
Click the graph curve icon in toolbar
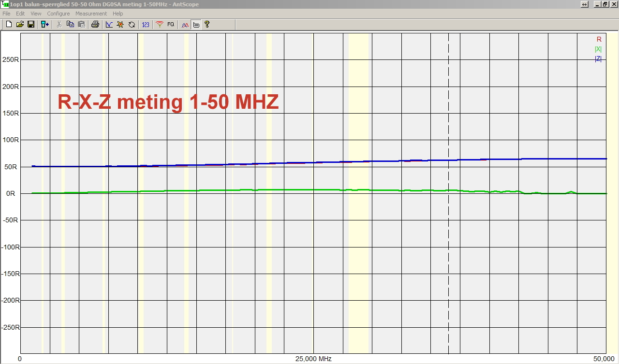click(109, 24)
